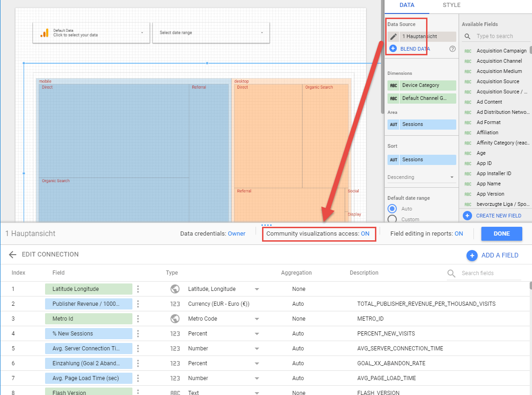Toggle Community visualizations access ON link
The height and width of the screenshot is (395, 532).
(365, 233)
